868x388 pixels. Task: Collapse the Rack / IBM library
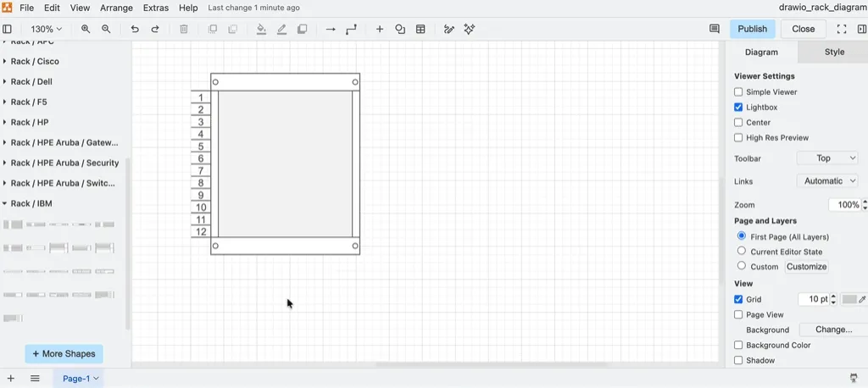(x=31, y=203)
